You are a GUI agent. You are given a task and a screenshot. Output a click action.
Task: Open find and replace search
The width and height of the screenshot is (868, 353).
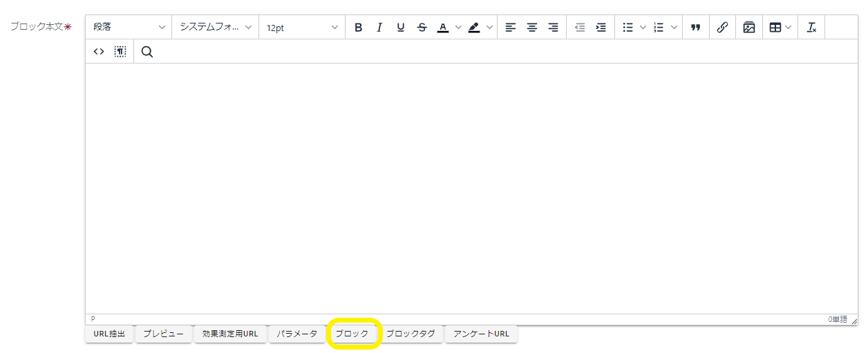pos(147,51)
